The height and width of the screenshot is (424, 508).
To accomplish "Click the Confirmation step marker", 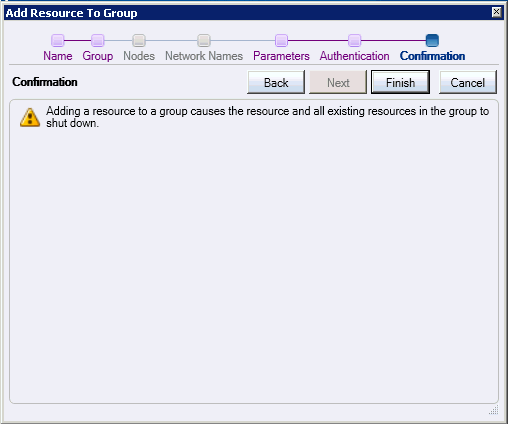I will [432, 40].
